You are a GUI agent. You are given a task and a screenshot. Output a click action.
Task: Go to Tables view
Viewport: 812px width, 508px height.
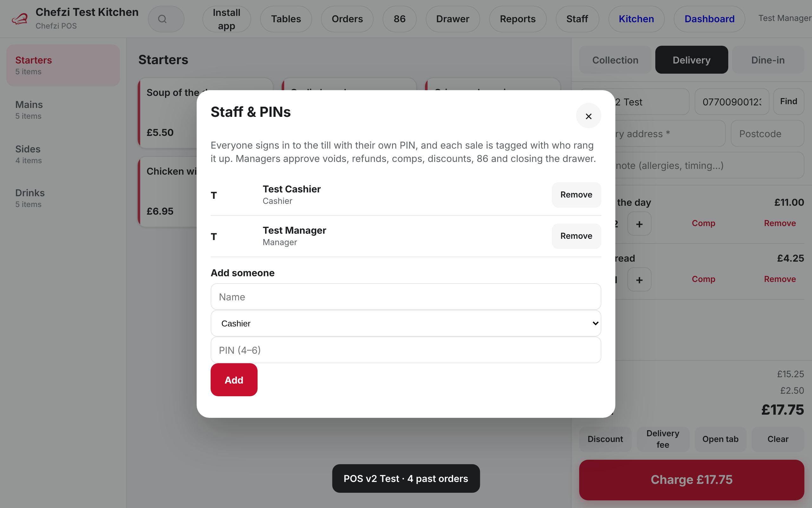click(286, 19)
